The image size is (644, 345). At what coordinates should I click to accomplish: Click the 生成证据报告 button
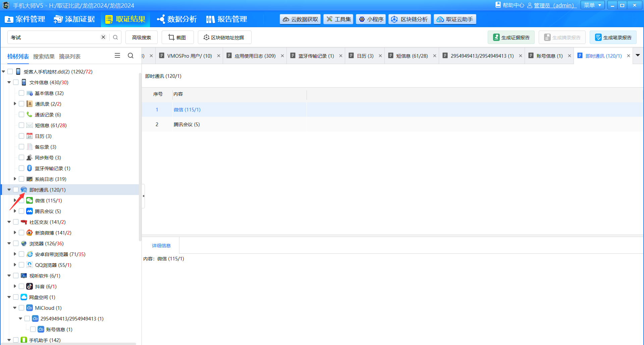pos(511,37)
